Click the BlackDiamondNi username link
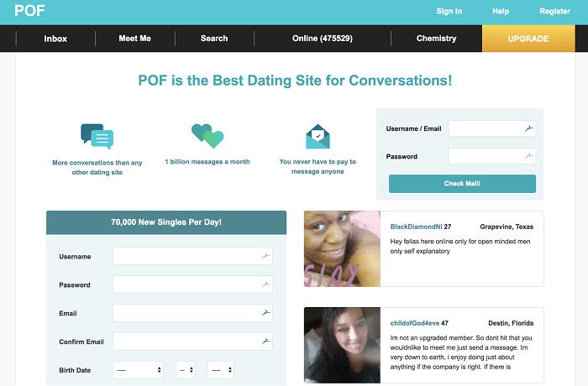Image resolution: width=588 pixels, height=386 pixels. click(x=417, y=227)
